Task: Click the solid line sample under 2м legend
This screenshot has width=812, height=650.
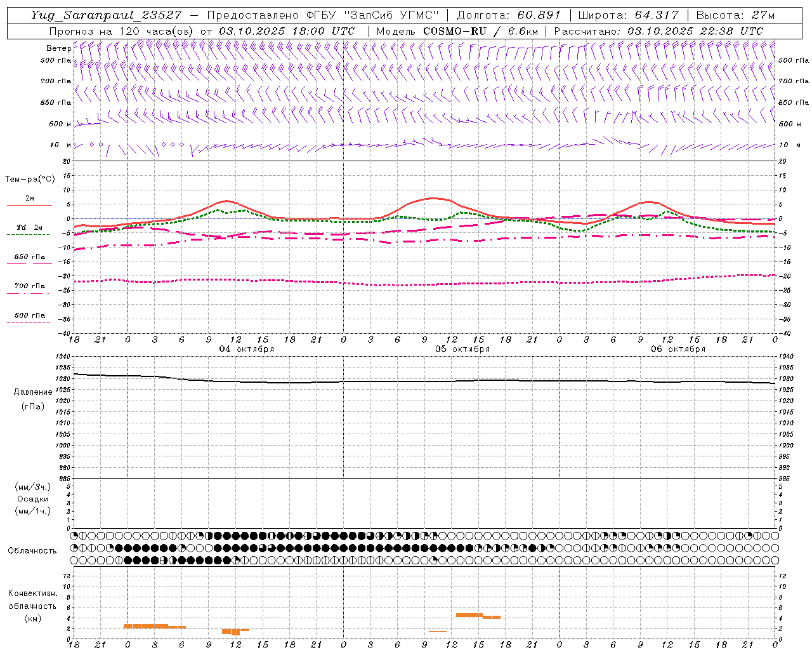Action: pos(29,206)
